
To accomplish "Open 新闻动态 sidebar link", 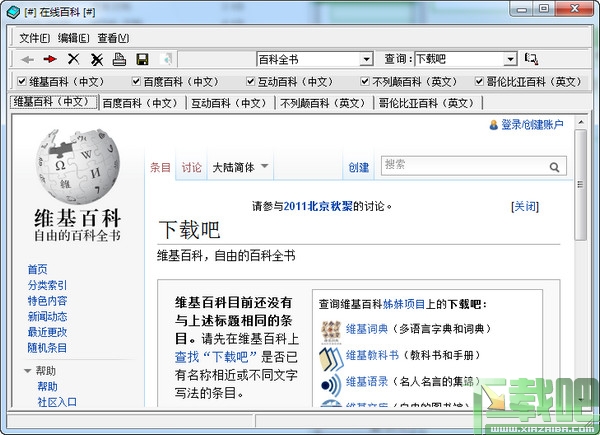I will click(x=47, y=316).
